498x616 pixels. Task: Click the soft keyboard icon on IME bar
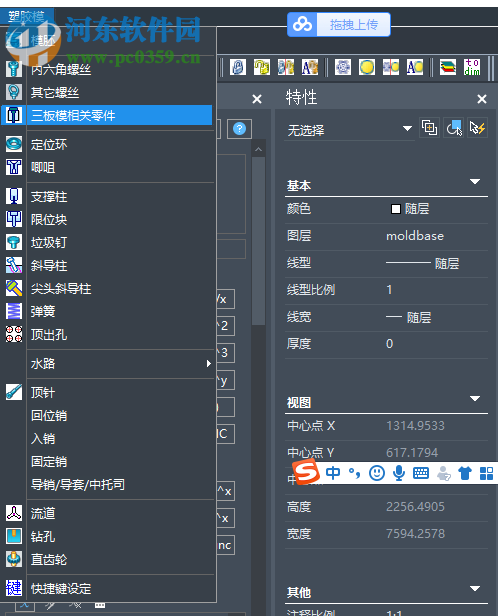[x=421, y=473]
